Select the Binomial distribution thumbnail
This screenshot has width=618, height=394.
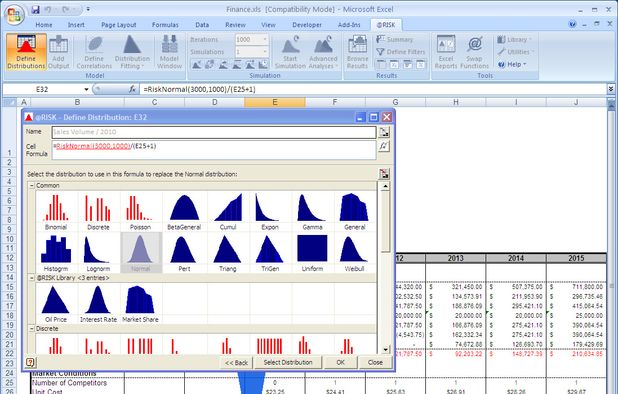56,212
